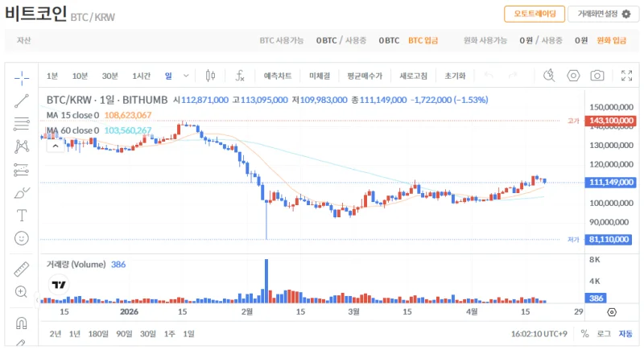The height and width of the screenshot is (350, 644).
Task: Open the horizontal lines tool group
Action: pyautogui.click(x=22, y=124)
